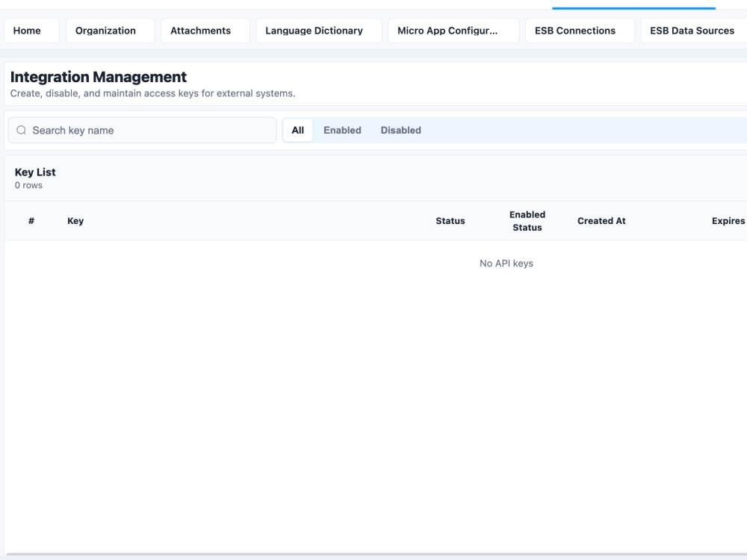Click the Enabled Status column header
Viewport: 747px width, 560px height.
(527, 221)
